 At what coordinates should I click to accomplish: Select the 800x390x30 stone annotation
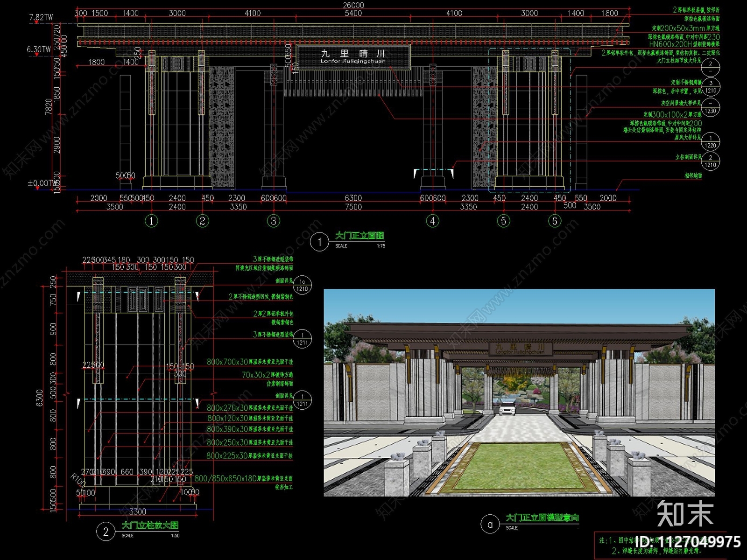[250, 429]
